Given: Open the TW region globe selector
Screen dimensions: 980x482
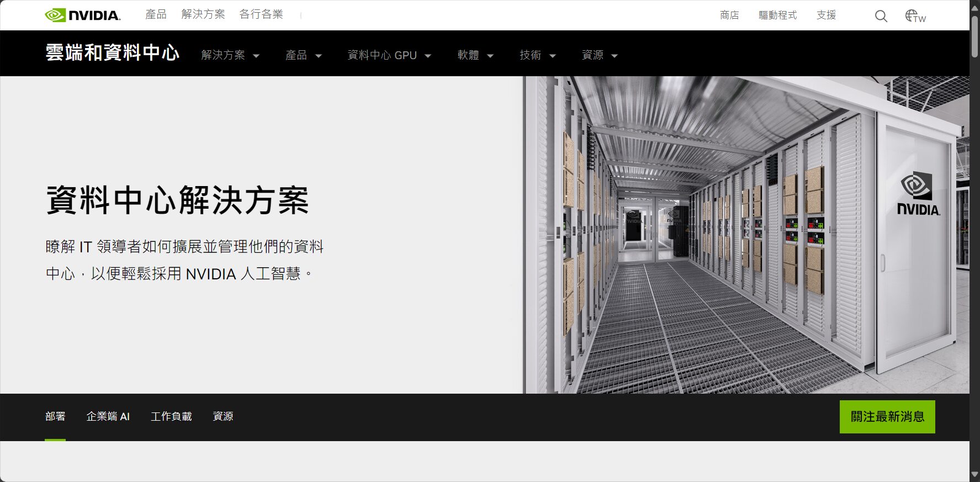Looking at the screenshot, I should click(915, 16).
